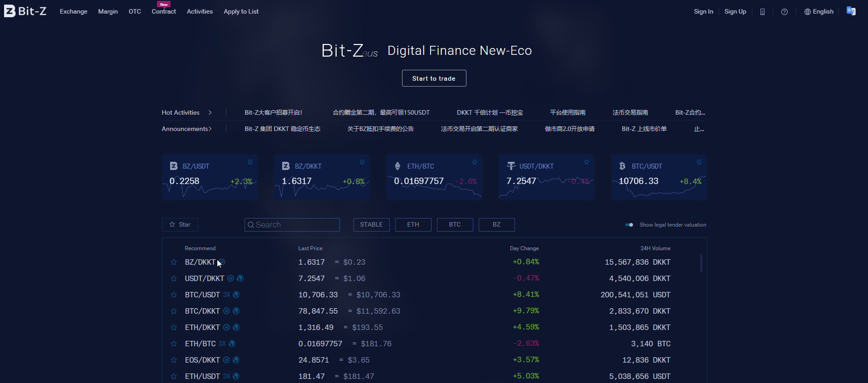
Task: Click the globe icon beside EOS/DKKT row
Action: [x=236, y=360]
